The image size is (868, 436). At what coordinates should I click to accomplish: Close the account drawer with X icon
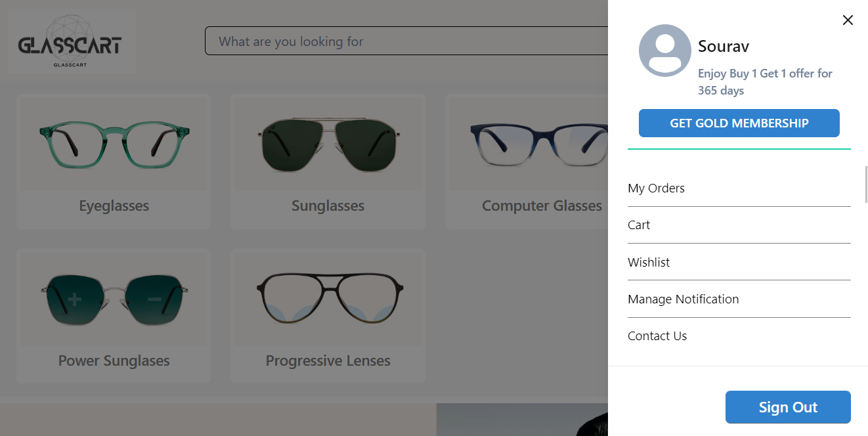click(848, 20)
